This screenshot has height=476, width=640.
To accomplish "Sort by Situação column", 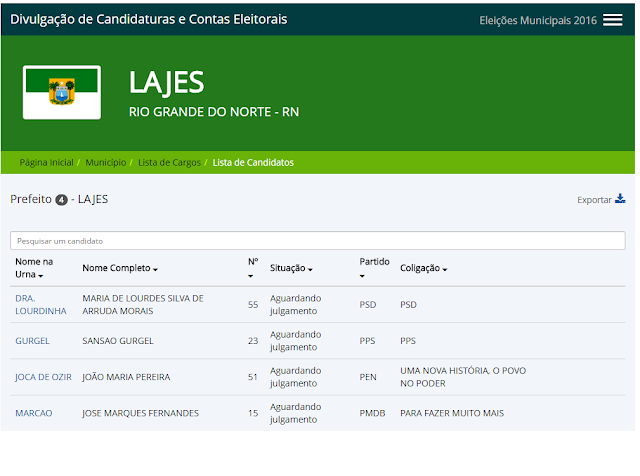I will [291, 268].
